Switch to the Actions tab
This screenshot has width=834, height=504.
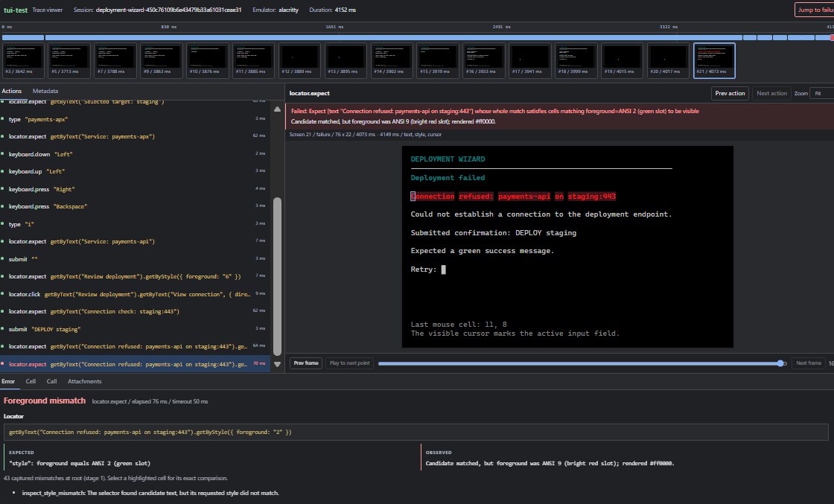tap(12, 91)
